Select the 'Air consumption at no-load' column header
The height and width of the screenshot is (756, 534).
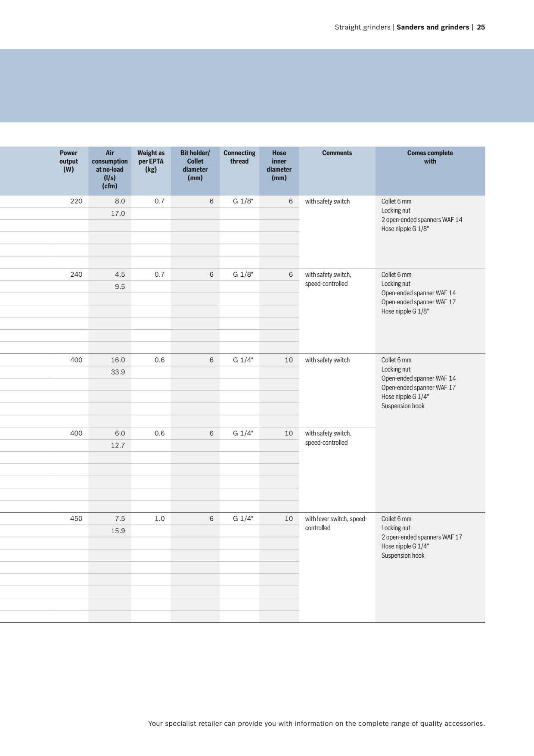pyautogui.click(x=110, y=169)
